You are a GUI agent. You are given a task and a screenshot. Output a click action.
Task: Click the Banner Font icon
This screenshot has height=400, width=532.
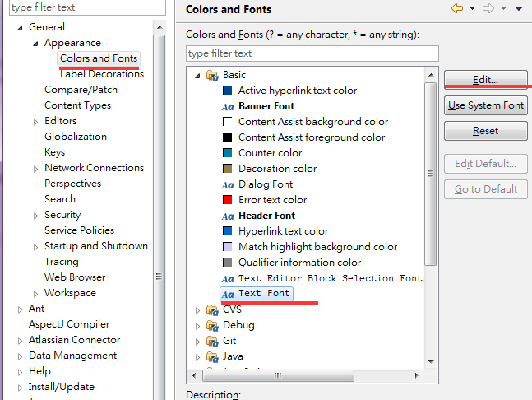click(228, 106)
